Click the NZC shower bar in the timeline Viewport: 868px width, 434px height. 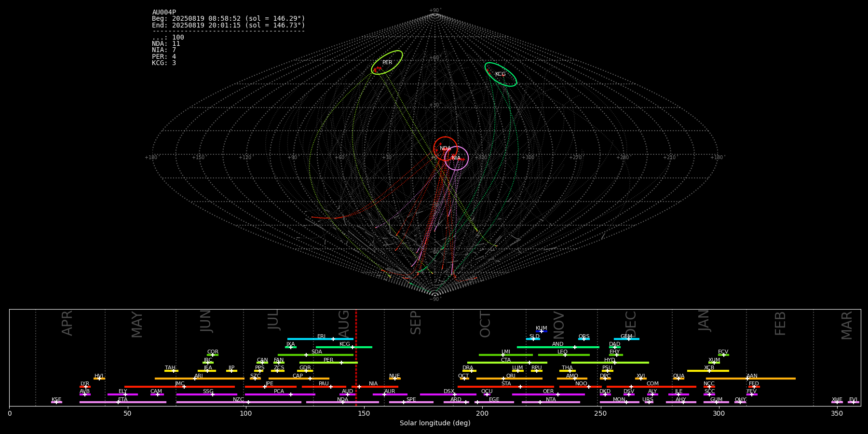coord(239,402)
